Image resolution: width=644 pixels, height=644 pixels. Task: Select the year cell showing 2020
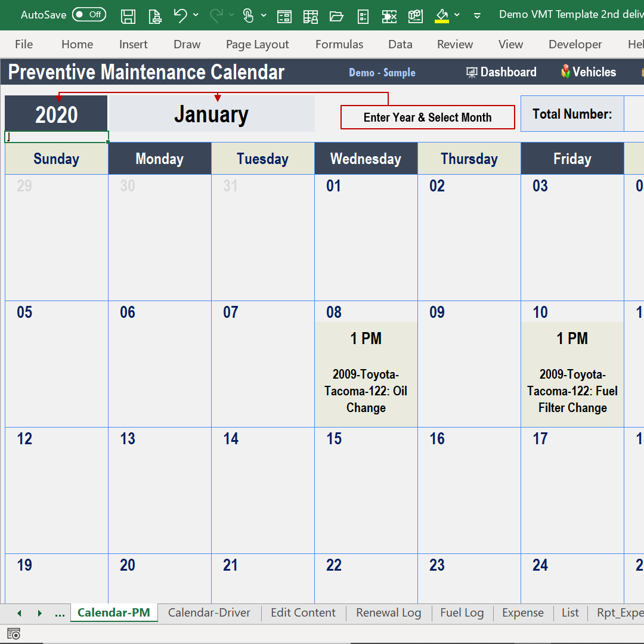tap(55, 113)
